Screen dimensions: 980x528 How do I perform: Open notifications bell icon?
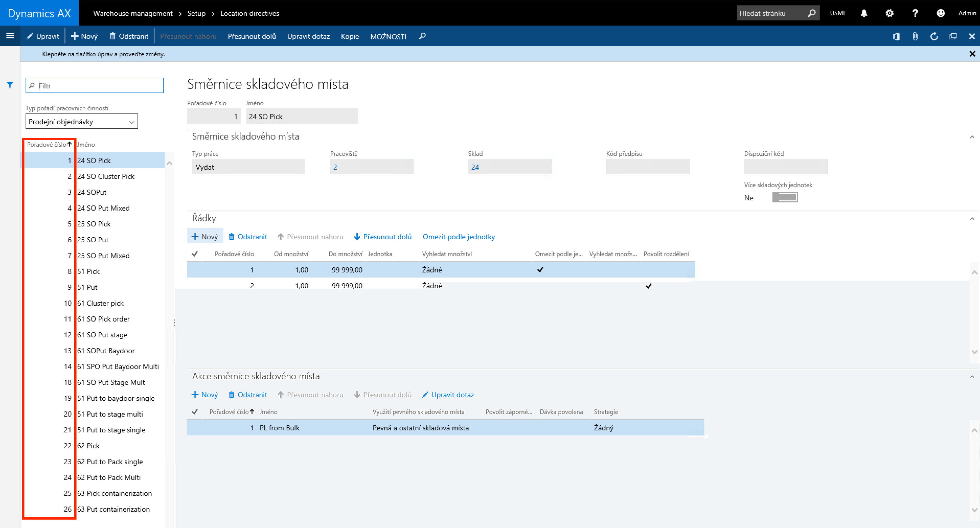864,13
